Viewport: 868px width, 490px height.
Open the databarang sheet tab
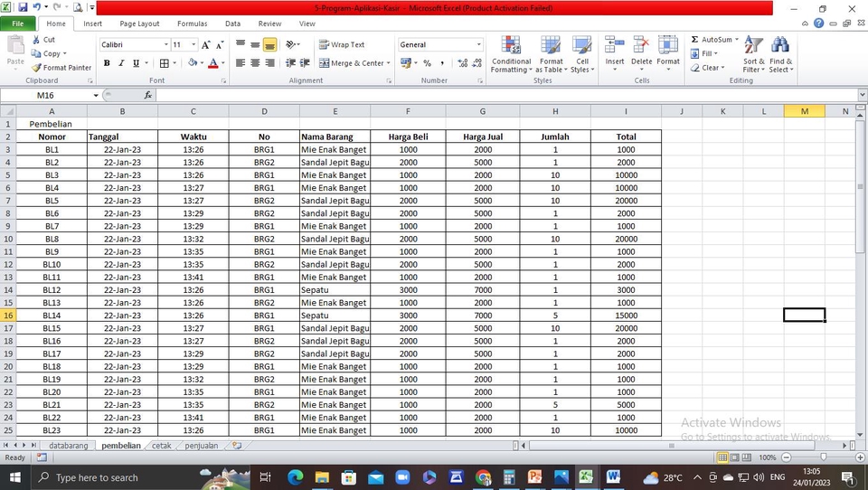pos(68,445)
